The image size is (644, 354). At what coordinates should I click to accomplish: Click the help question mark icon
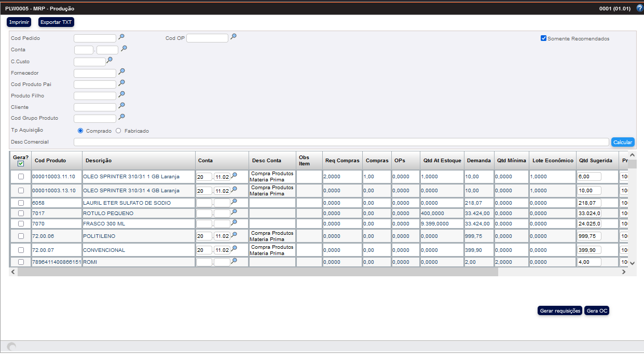[639, 8]
